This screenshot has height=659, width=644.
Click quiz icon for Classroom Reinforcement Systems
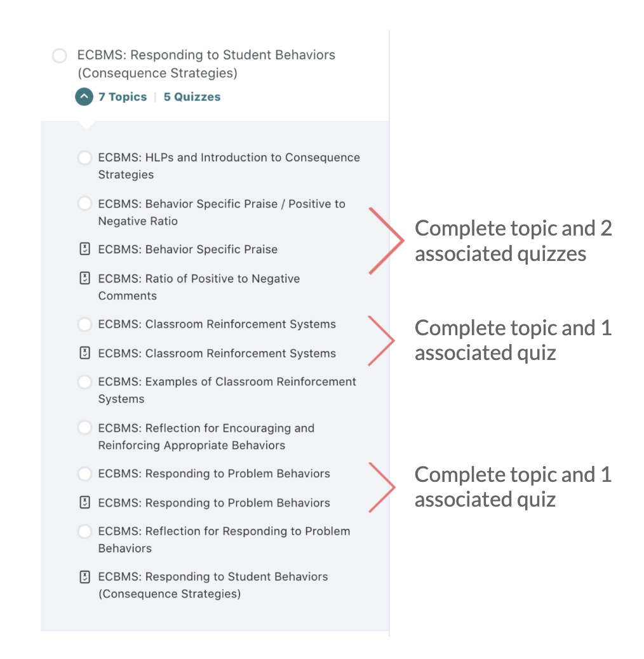coord(84,353)
